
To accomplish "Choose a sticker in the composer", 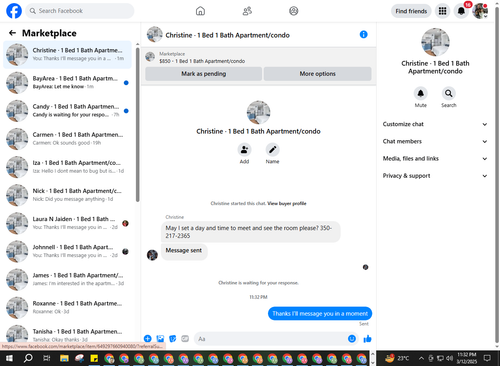I will point(173,339).
